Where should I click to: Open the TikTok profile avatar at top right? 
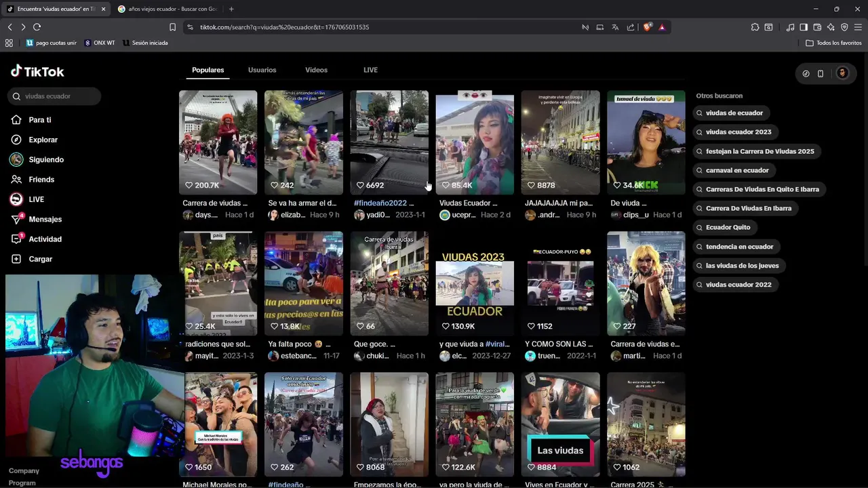tap(842, 73)
